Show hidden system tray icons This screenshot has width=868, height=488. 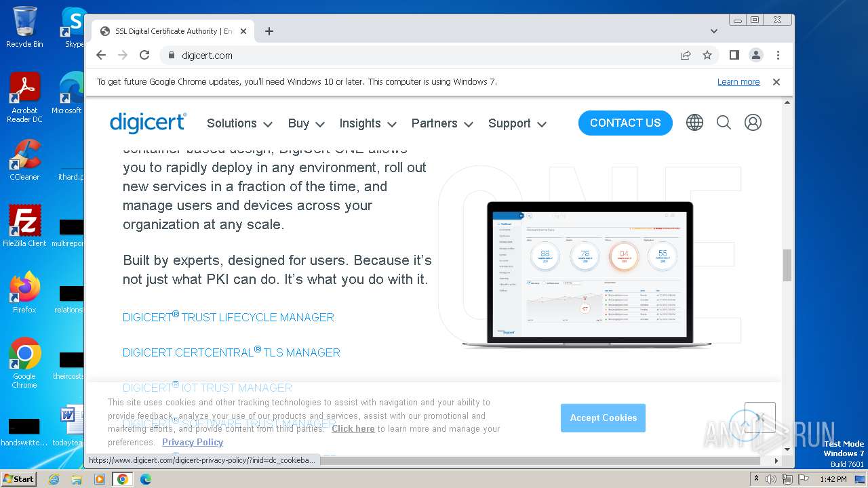(x=756, y=479)
